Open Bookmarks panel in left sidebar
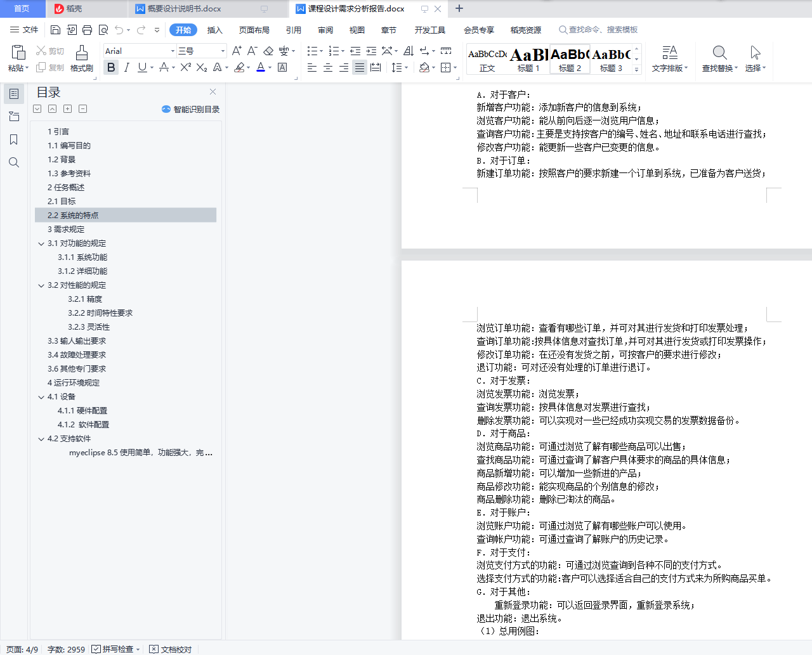 click(x=14, y=139)
